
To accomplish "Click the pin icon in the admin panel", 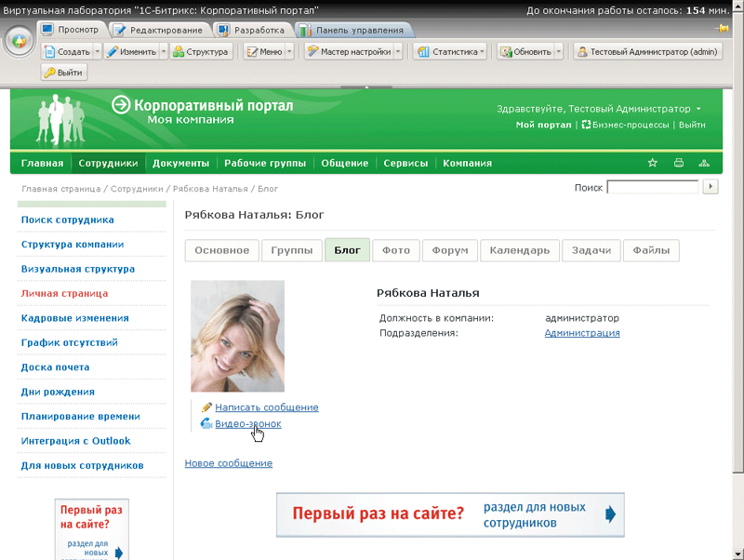I will 723,29.
